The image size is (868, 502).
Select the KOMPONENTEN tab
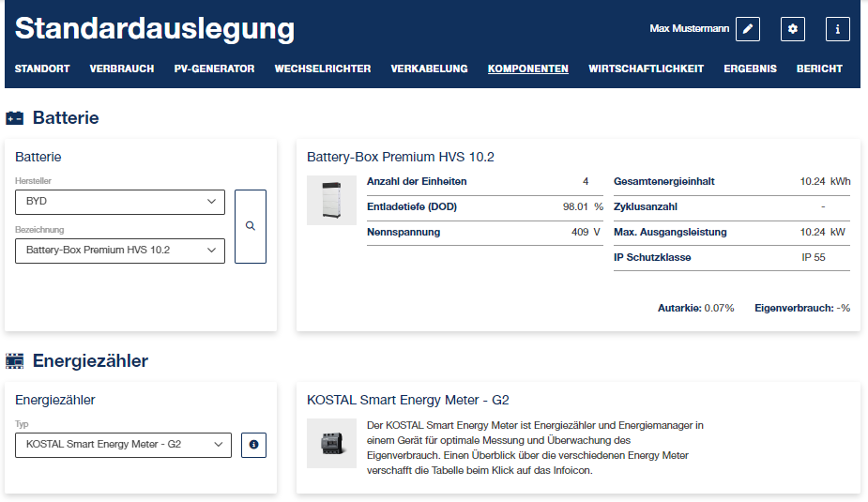tap(528, 68)
